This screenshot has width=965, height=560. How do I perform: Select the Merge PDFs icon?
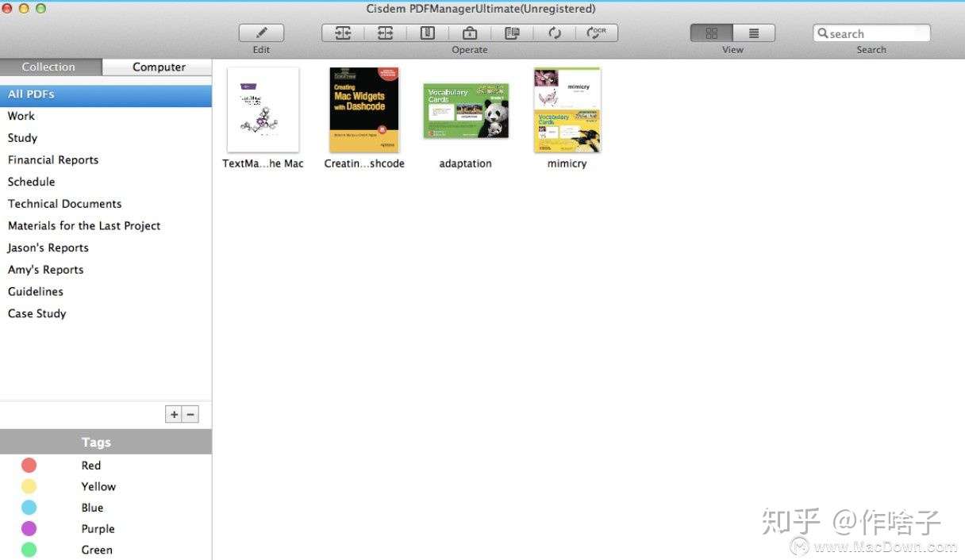click(343, 33)
